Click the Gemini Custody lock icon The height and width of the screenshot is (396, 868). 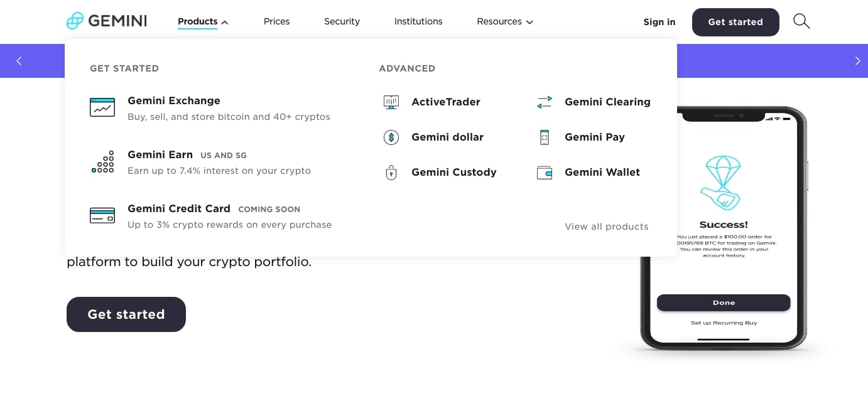pos(391,173)
